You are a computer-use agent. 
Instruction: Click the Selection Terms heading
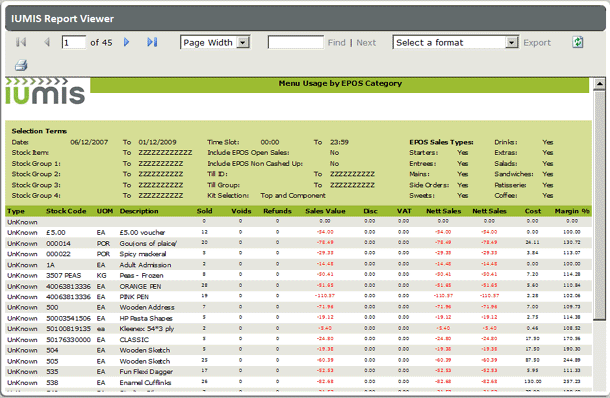pyautogui.click(x=39, y=131)
